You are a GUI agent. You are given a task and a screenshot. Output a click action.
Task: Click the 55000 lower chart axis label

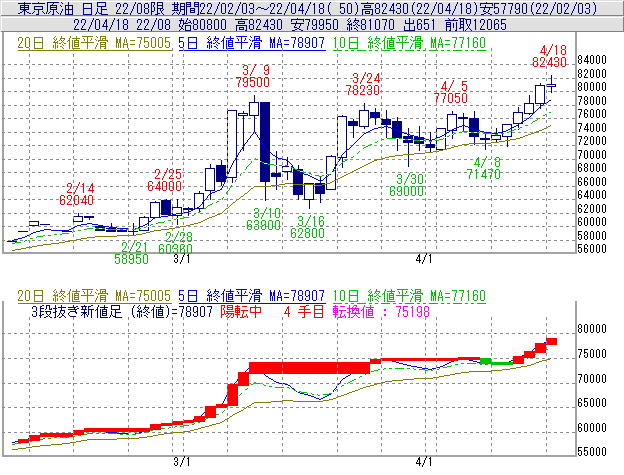click(x=592, y=452)
